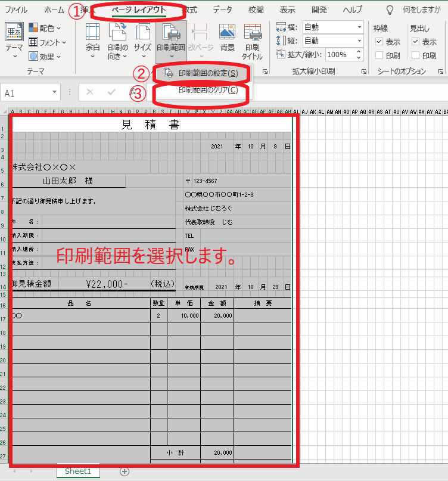Image resolution: width=448 pixels, height=481 pixels.
Task: Expand the サイズ dropdown chevron
Action: point(144,57)
